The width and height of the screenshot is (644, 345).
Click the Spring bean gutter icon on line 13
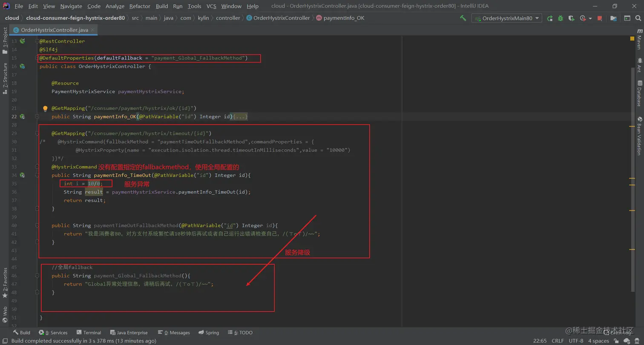point(22,41)
